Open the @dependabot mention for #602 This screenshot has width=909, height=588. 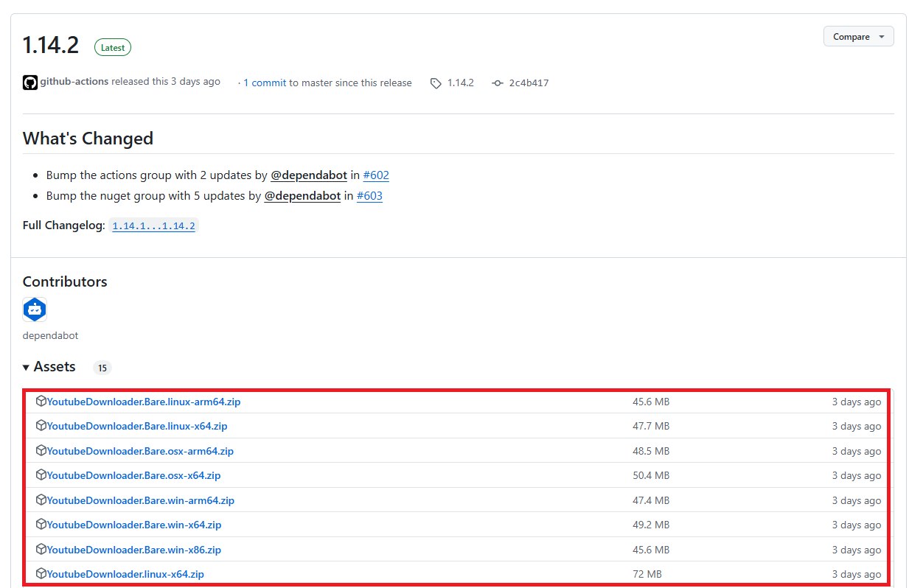[x=309, y=175]
